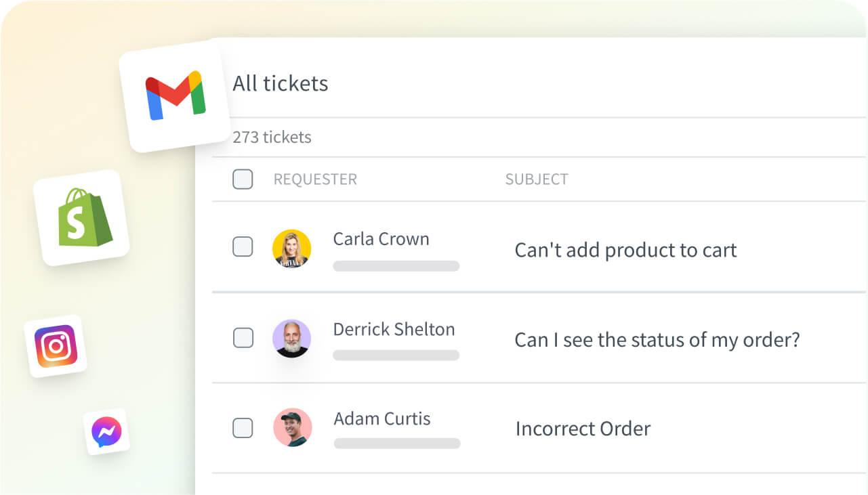Check the Carla Crown ticket checkbox

243,247
